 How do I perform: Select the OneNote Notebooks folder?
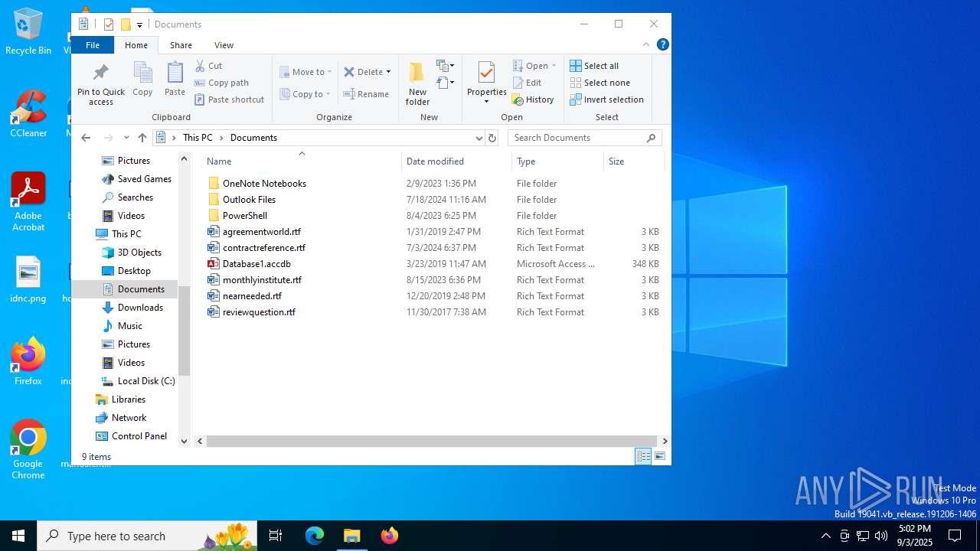pyautogui.click(x=264, y=184)
